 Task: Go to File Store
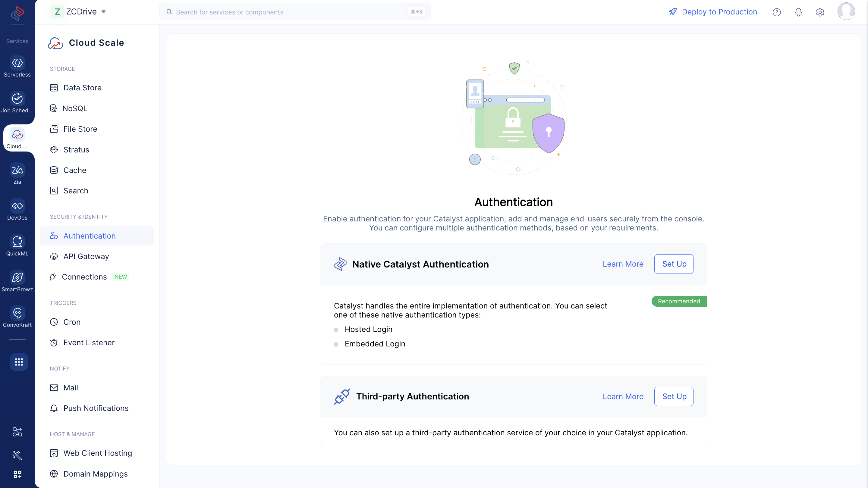97,129
